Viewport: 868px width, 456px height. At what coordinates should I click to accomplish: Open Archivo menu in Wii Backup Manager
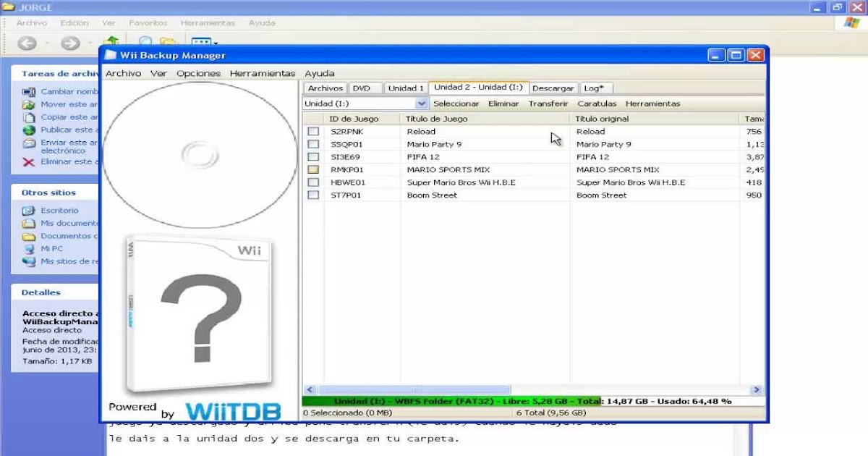124,73
